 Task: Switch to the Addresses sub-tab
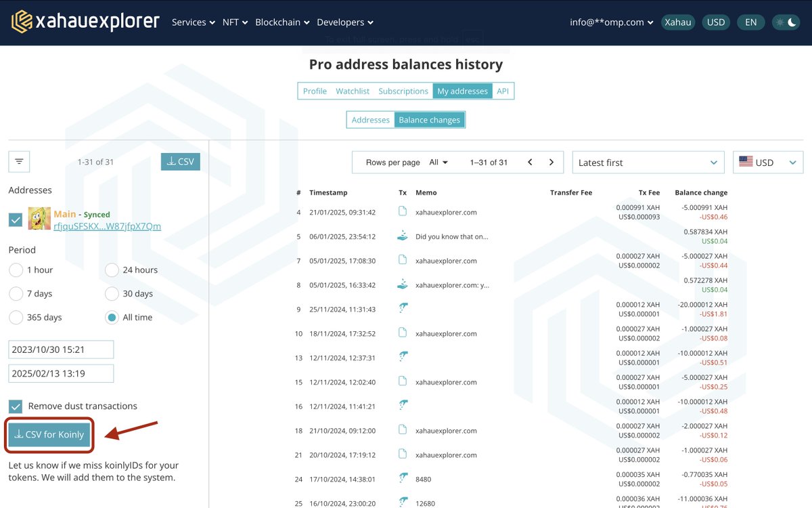pos(371,120)
